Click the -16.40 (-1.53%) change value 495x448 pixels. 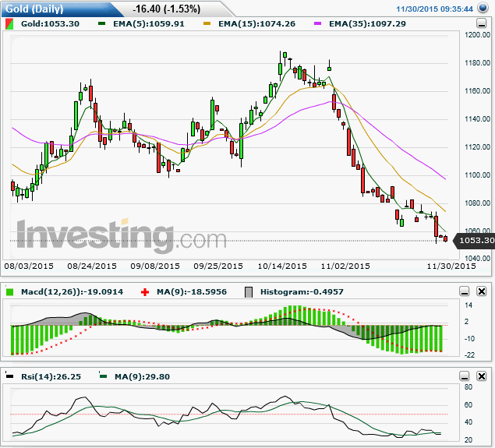[x=166, y=9]
